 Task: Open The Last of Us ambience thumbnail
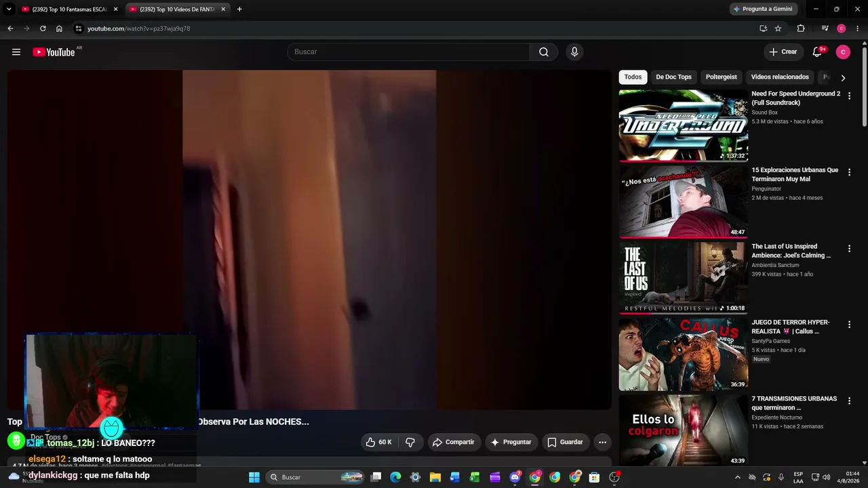683,278
